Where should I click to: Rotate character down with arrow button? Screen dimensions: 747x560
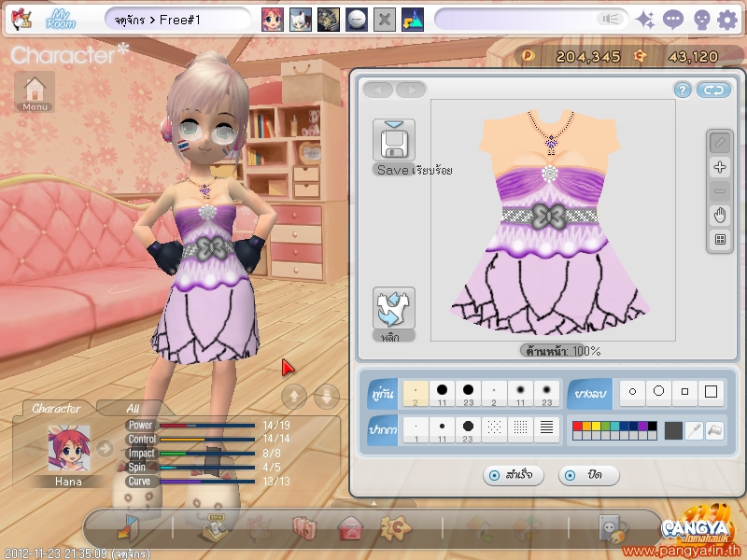(x=327, y=396)
